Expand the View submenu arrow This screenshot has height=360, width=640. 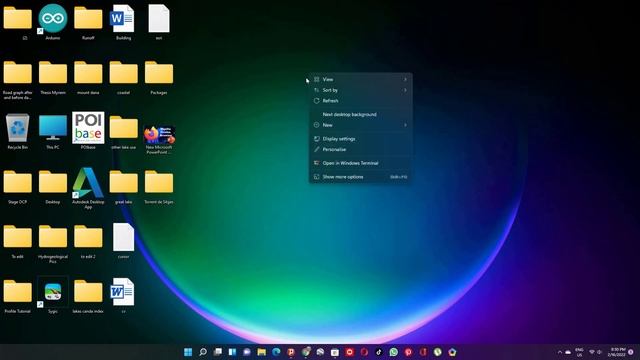[x=405, y=80]
